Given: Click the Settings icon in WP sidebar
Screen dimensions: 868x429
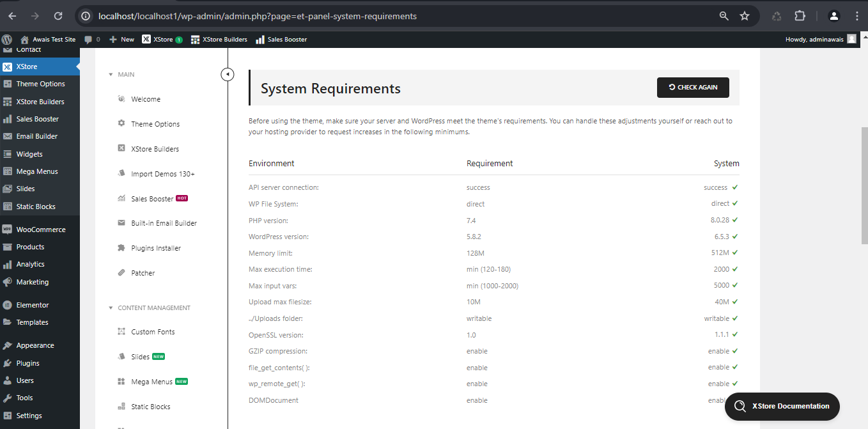Looking at the screenshot, I should pyautogui.click(x=7, y=416).
